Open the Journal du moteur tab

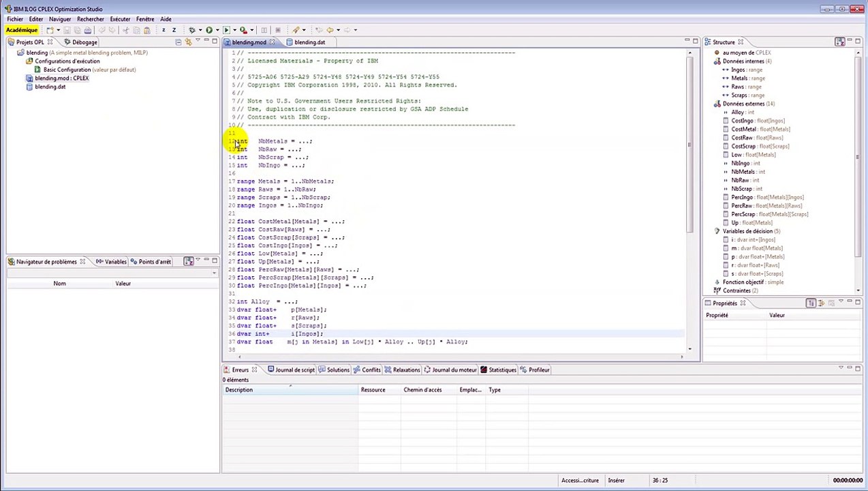(x=450, y=370)
